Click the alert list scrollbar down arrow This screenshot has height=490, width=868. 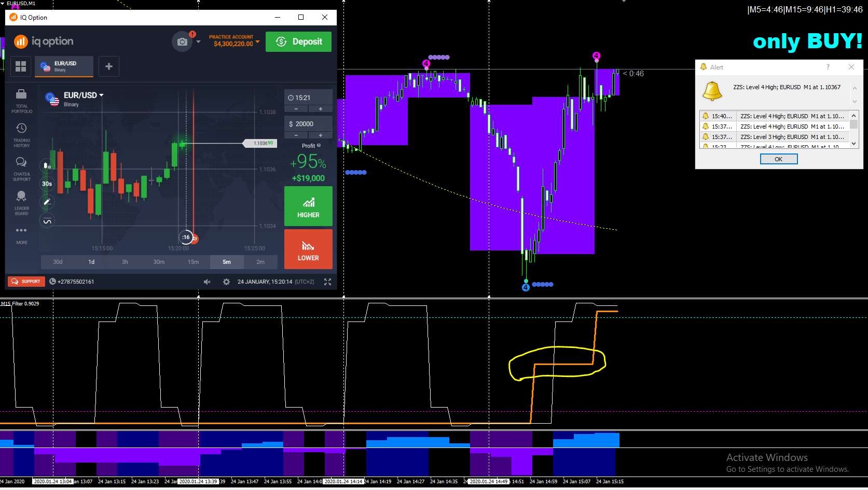point(854,144)
